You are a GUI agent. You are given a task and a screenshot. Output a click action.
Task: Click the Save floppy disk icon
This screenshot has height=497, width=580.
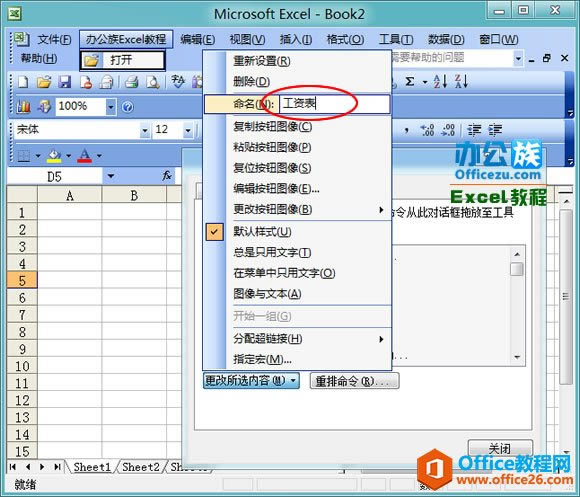(x=64, y=82)
